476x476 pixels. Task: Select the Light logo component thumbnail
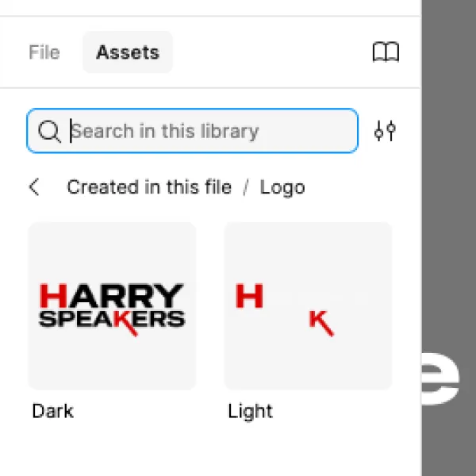click(308, 305)
